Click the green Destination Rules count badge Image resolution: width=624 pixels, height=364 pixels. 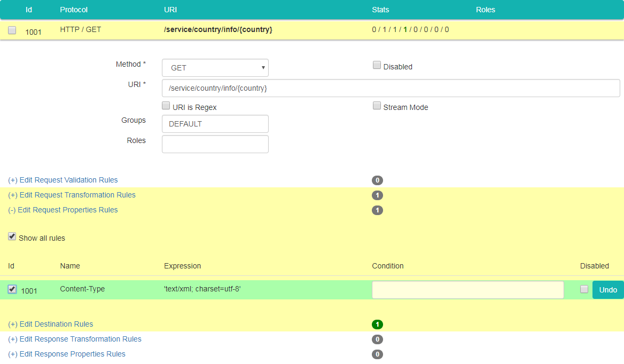pos(377,325)
